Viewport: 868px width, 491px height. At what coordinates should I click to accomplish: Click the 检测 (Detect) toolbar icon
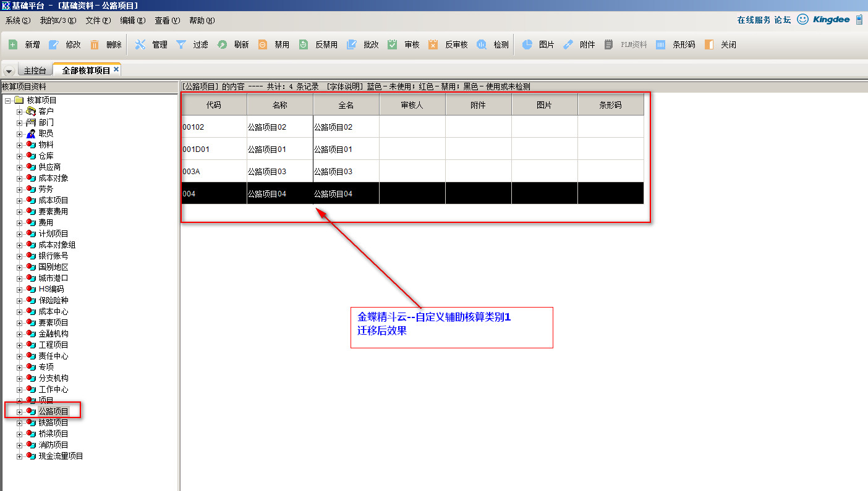[482, 44]
